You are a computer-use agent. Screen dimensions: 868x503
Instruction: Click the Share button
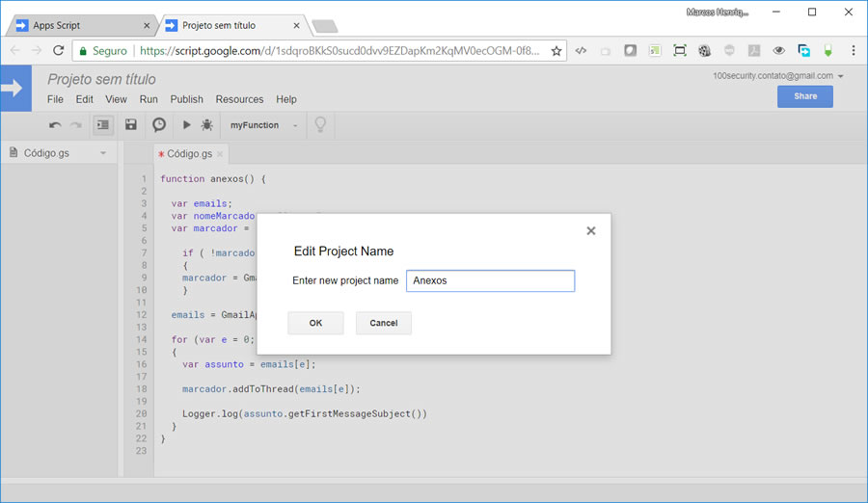pos(805,96)
